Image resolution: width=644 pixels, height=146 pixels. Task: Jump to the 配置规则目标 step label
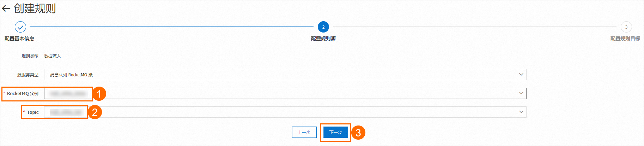tap(625, 39)
